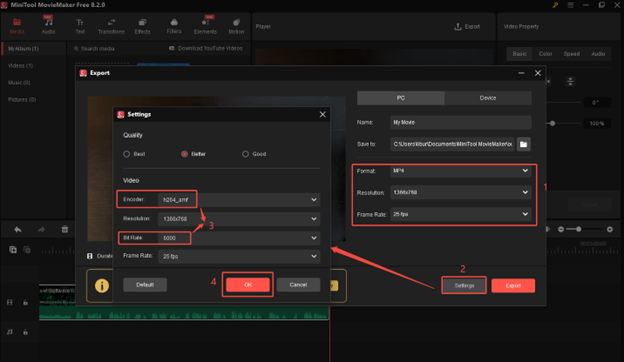Open the Encoder h264_amf dropdown
624x362 pixels.
pos(239,200)
